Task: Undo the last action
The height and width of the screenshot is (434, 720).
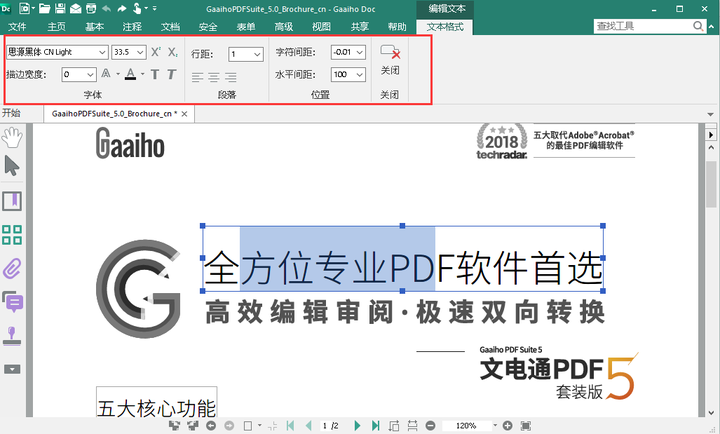Action: pos(107,8)
